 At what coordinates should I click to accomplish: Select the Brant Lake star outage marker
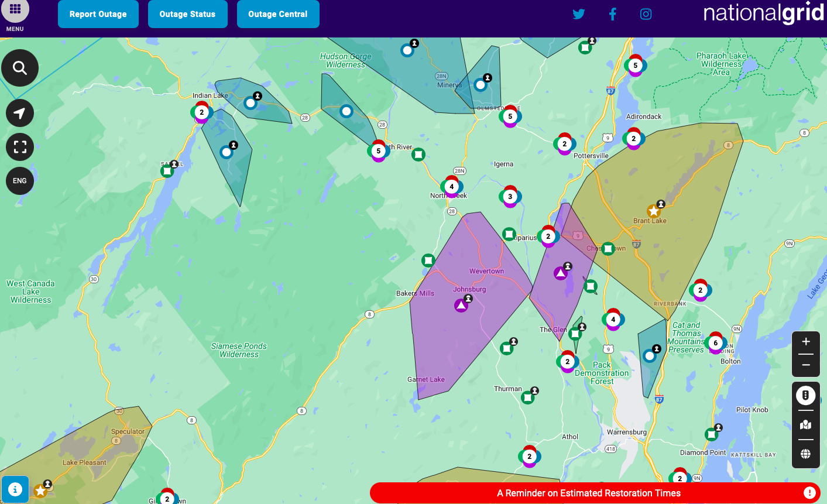[x=654, y=211]
